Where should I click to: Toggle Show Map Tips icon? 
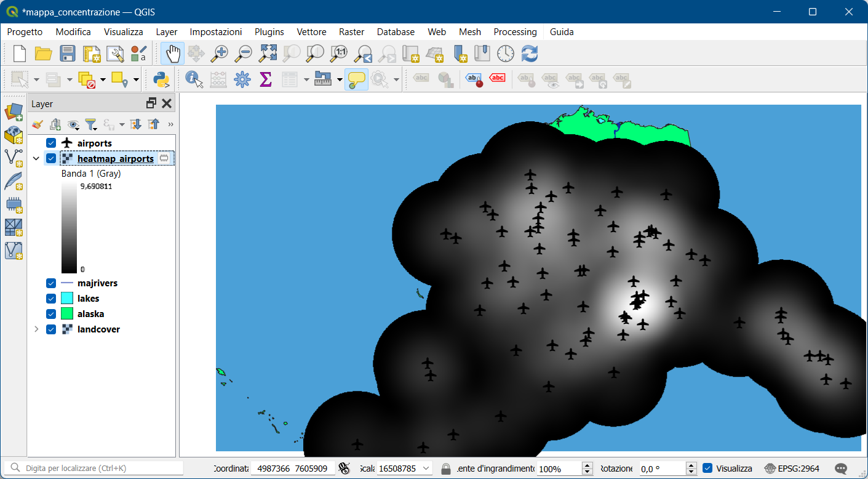tap(356, 79)
